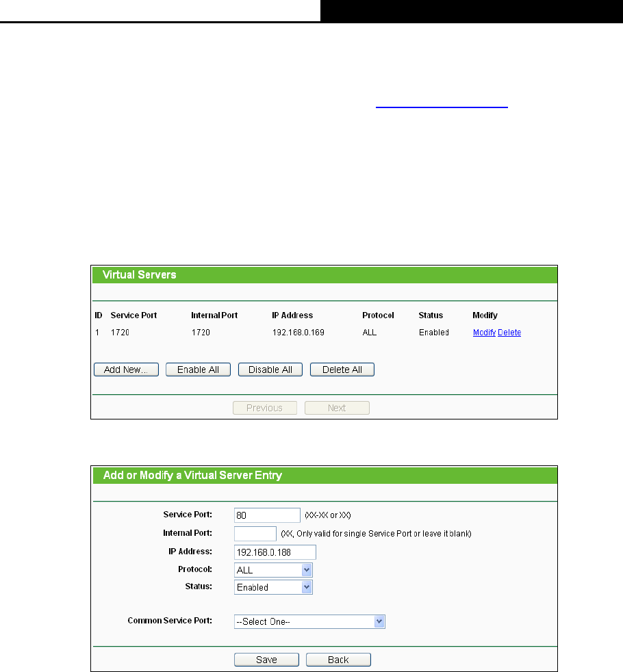
Task: Click the greyed Next page button
Action: 337,408
